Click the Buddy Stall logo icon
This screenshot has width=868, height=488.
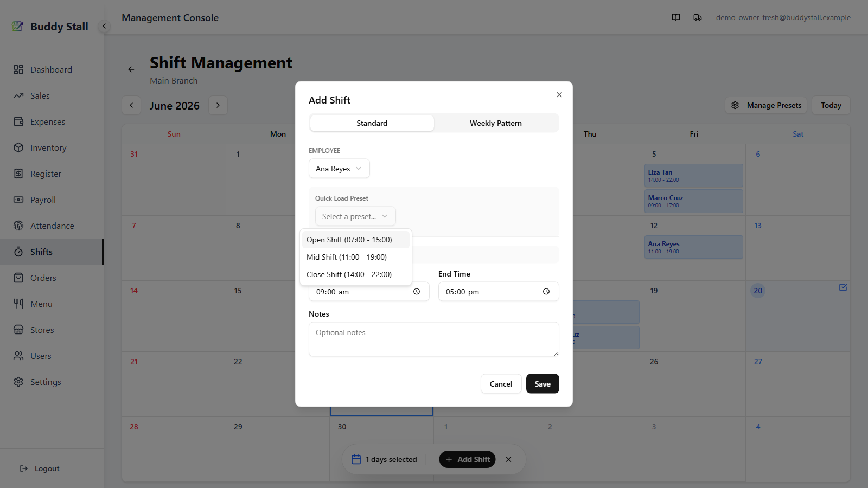[18, 26]
